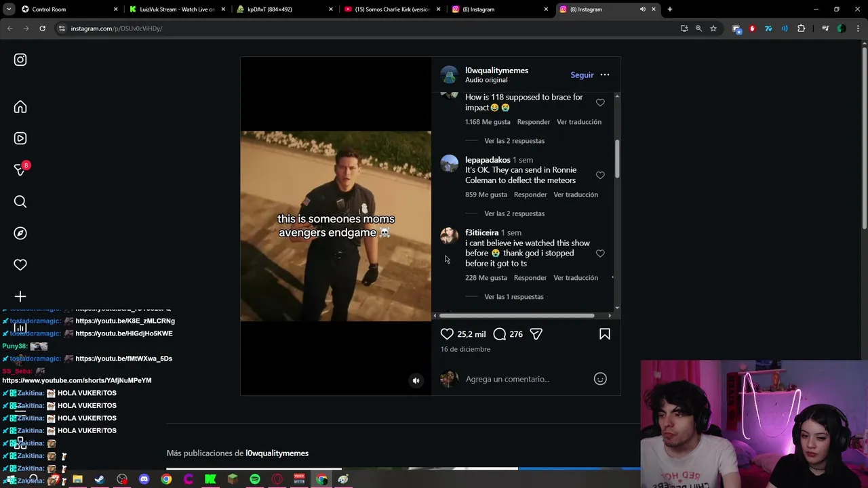Screen dimensions: 868x488
Task: Open the Kick app from the taskbar
Action: click(x=210, y=479)
